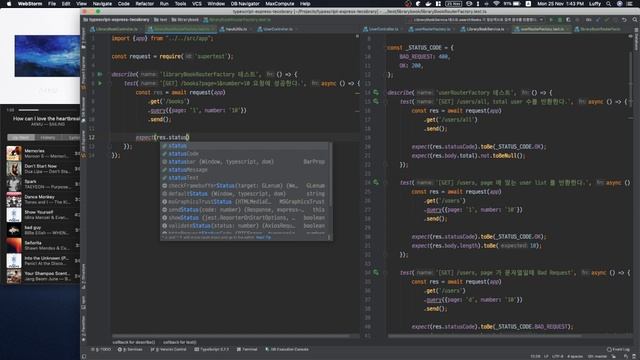This screenshot has height=360, width=640.
Task: Play 'Señorita' in the queue
Action: point(43,245)
